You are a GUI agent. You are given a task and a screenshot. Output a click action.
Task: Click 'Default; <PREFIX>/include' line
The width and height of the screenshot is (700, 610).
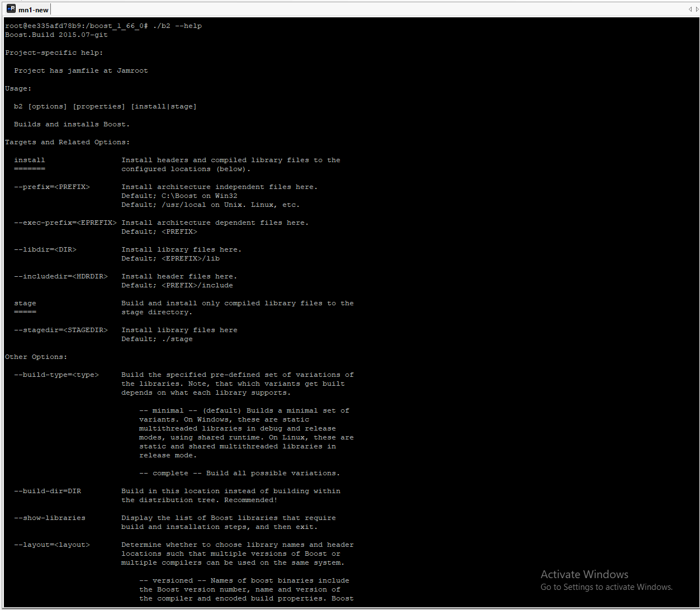pos(177,285)
